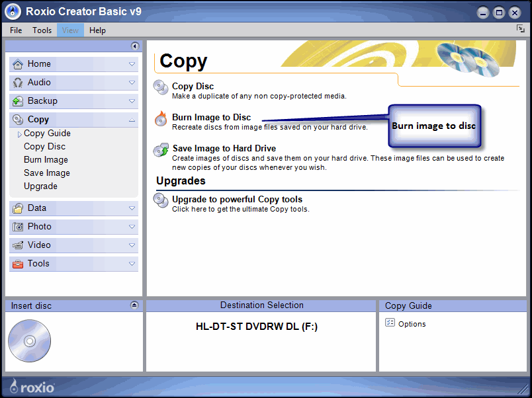
Task: Select Burn Image in the sidebar
Action: [46, 160]
